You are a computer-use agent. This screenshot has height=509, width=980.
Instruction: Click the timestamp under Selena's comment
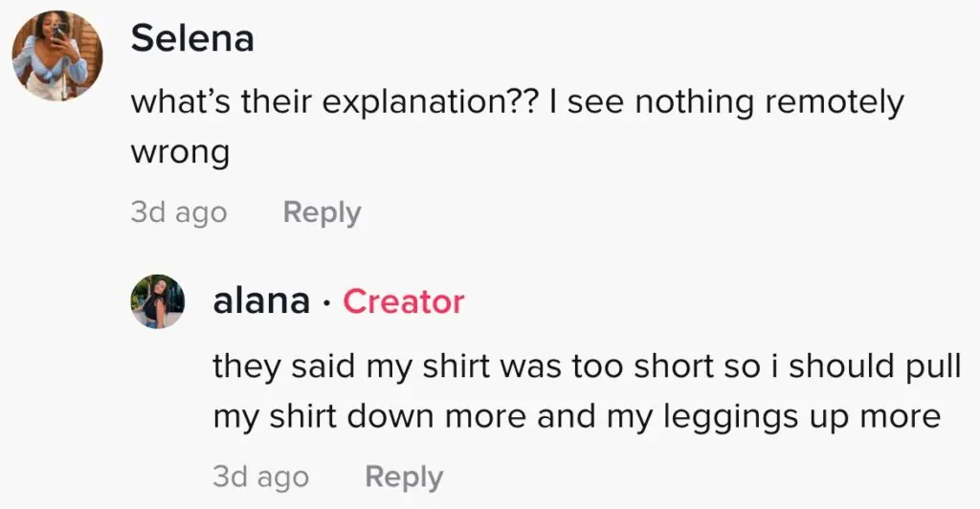[x=178, y=212]
